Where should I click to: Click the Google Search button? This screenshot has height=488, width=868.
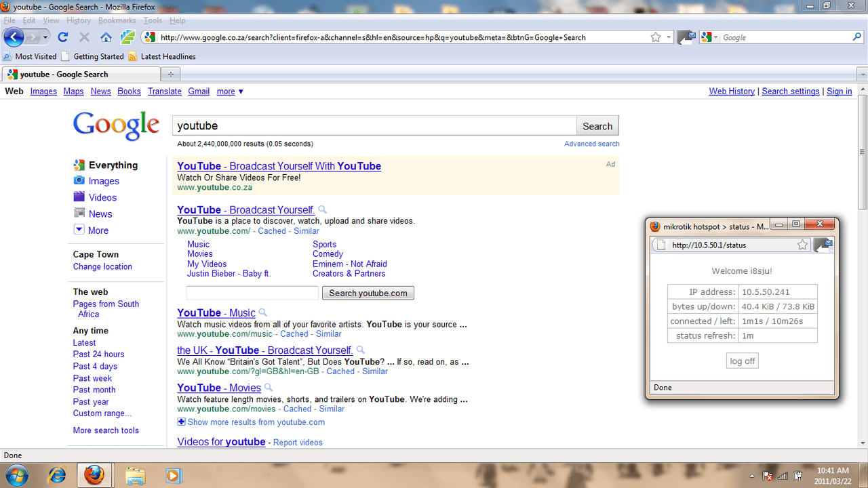(x=597, y=126)
